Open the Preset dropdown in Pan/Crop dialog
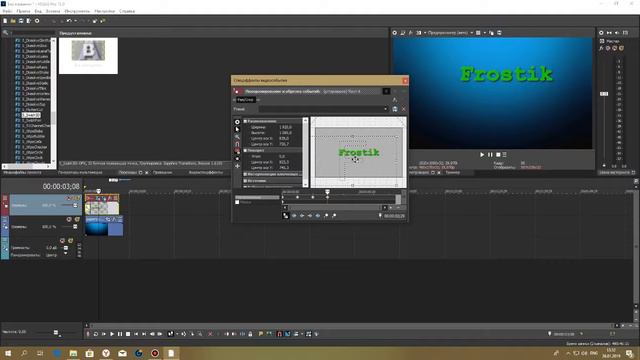Viewport: 640px width, 360px height. click(385, 109)
